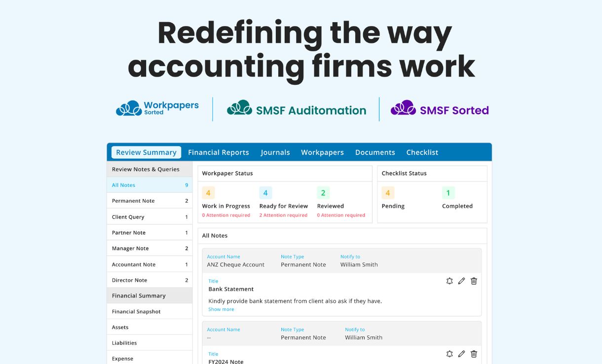Select Partner Note in the sidebar
The image size is (602, 364).
tap(150, 233)
